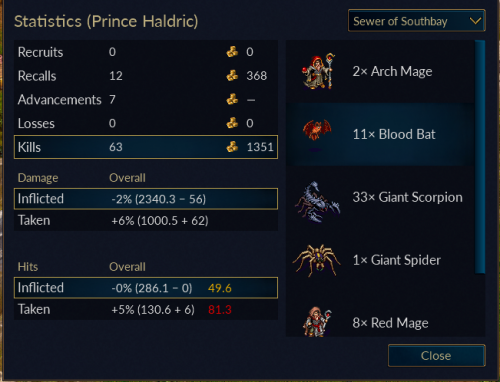Screen dimensions: 500x382
Task: Click the Blood Bat unit sprite
Action: click(317, 131)
